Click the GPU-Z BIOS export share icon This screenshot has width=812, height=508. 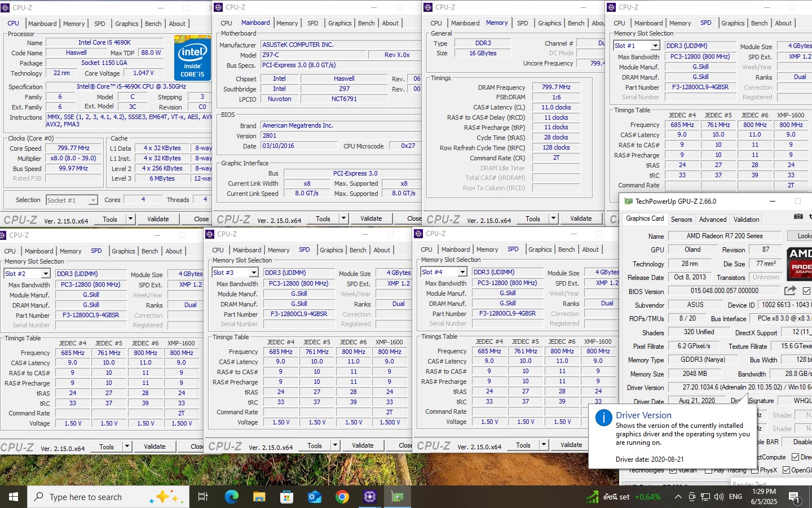click(x=790, y=290)
